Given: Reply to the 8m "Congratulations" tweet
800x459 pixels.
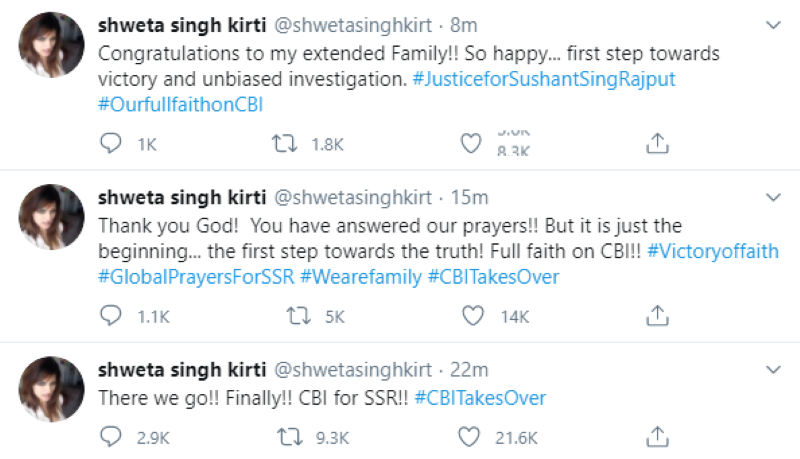Looking at the screenshot, I should coord(111,144).
